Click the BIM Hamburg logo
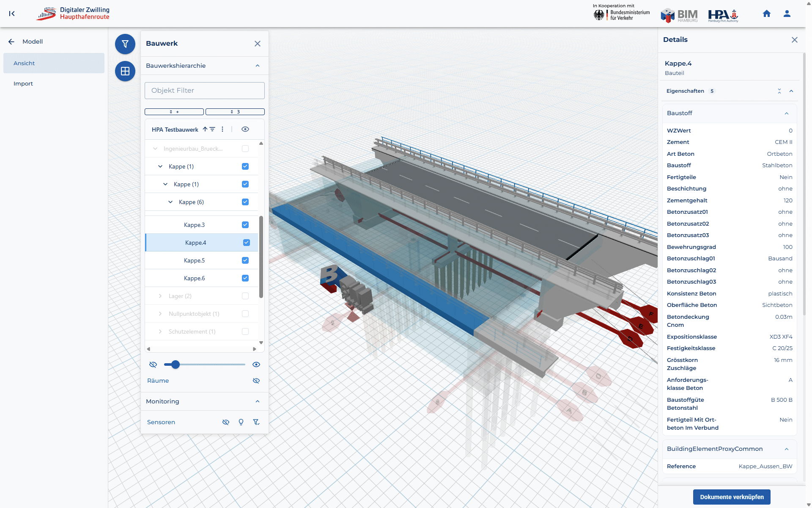Viewport: 812px width, 508px height. (679, 15)
